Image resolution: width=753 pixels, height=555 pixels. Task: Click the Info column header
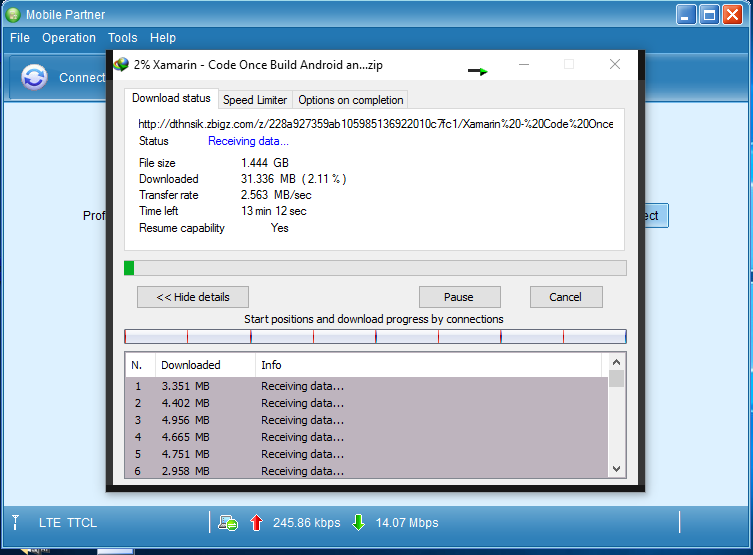coord(428,365)
